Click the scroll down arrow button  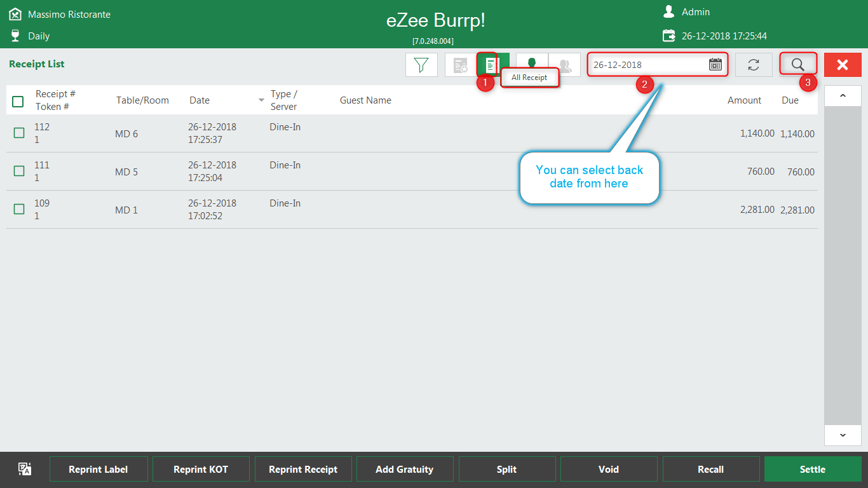[x=843, y=435]
